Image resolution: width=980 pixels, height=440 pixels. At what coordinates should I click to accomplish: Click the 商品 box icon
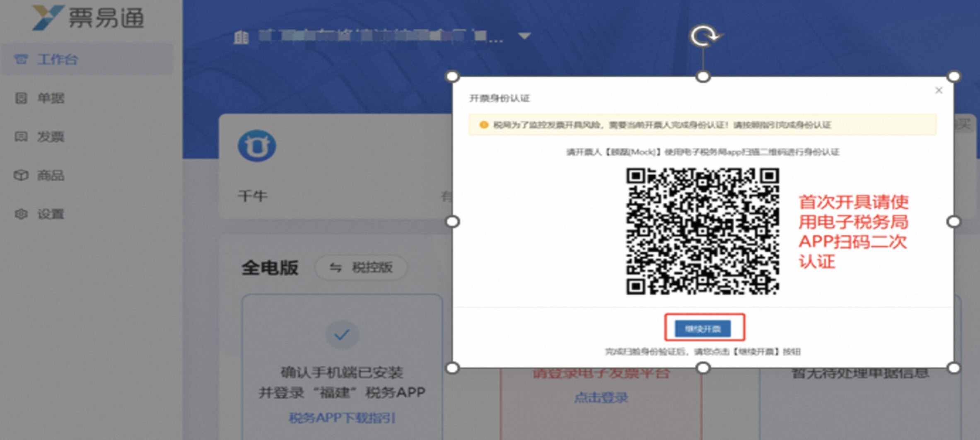[21, 175]
